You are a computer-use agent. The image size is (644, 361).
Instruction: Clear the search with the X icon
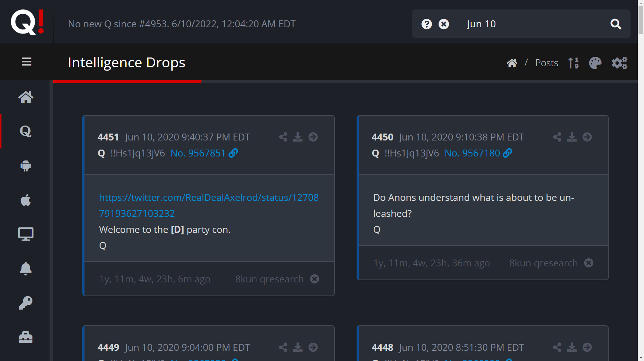pos(444,24)
